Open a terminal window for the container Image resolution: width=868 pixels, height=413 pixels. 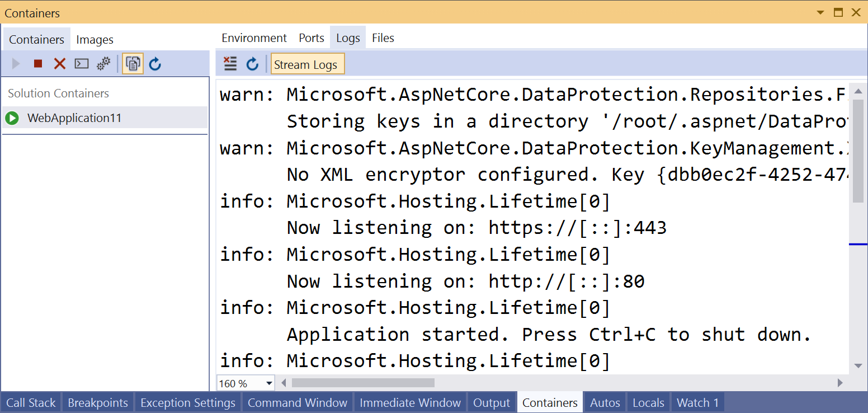tap(81, 63)
